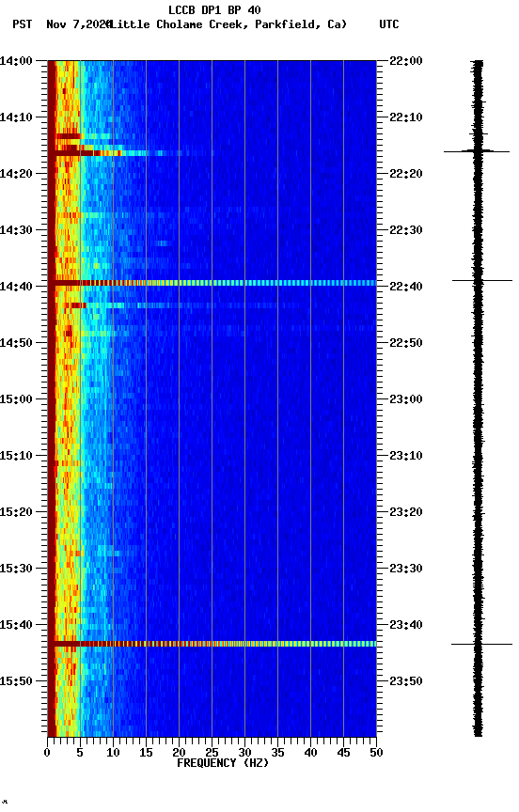
Task: Click the 23:50 UTC time label
Action: pyautogui.click(x=406, y=681)
